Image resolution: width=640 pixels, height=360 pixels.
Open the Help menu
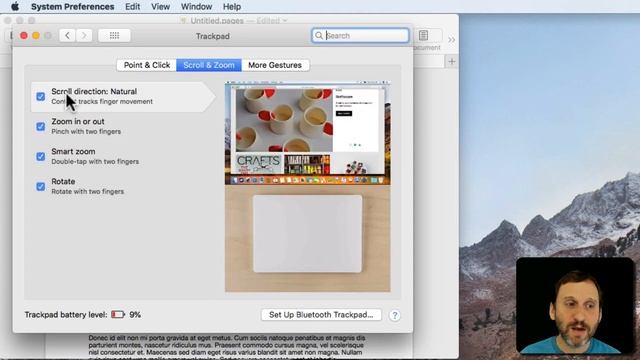tap(232, 7)
